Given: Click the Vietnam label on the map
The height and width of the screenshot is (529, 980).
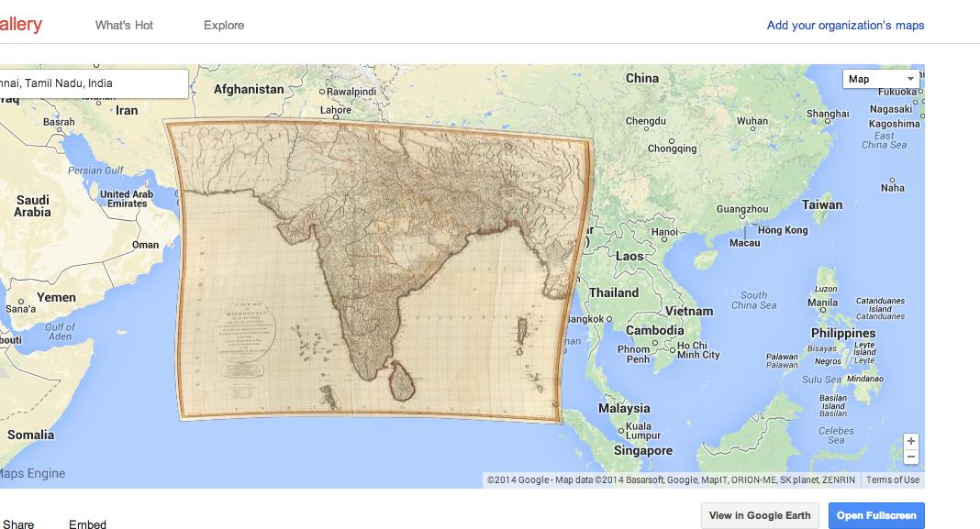Looking at the screenshot, I should [x=689, y=311].
